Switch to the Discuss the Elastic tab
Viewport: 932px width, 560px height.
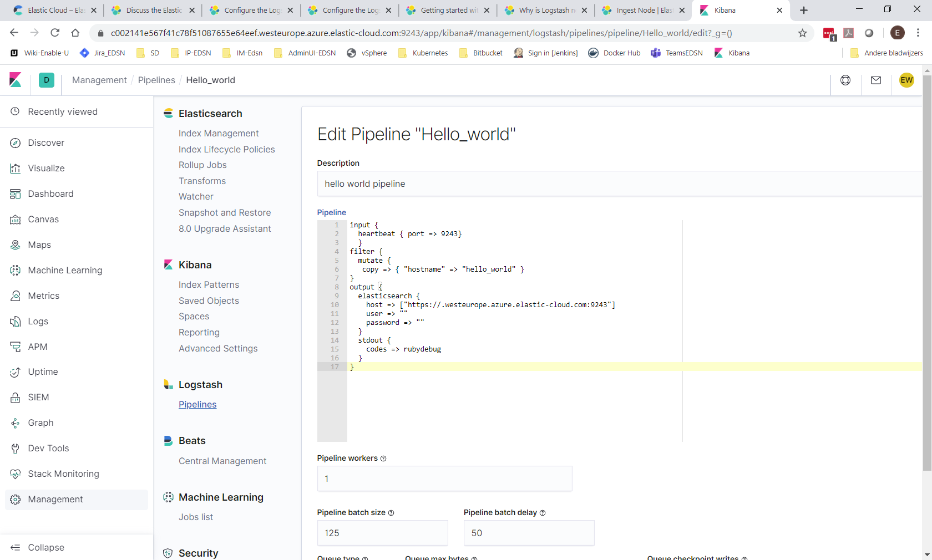pos(153,10)
